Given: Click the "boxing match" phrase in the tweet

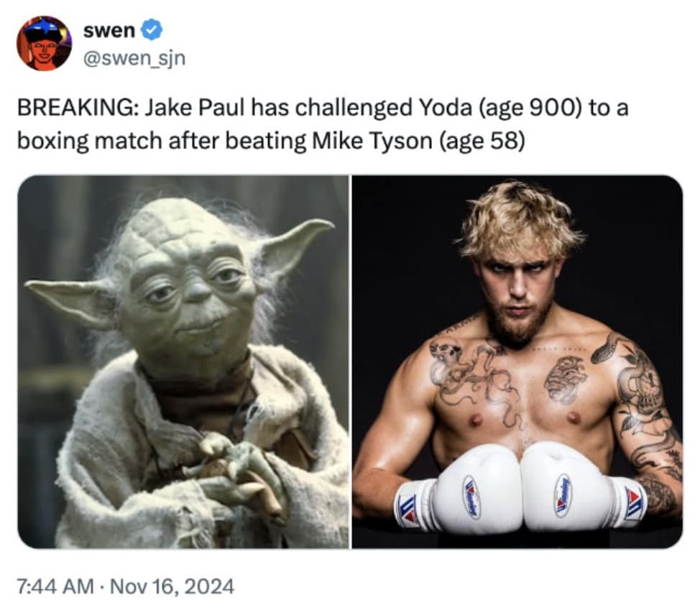Looking at the screenshot, I should (x=89, y=142).
